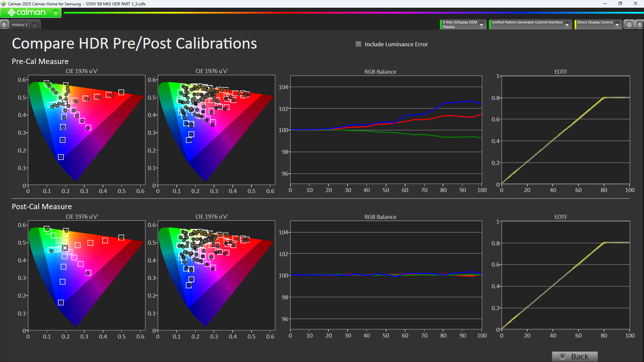Open the settings gear icon
Screen dimensions: 644x362
click(629, 24)
